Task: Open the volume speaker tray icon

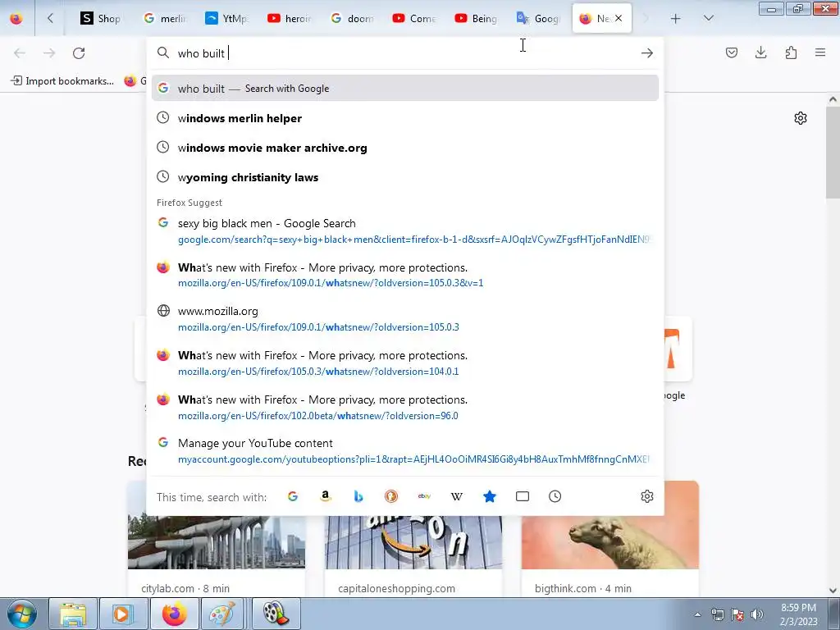Action: tap(757, 614)
